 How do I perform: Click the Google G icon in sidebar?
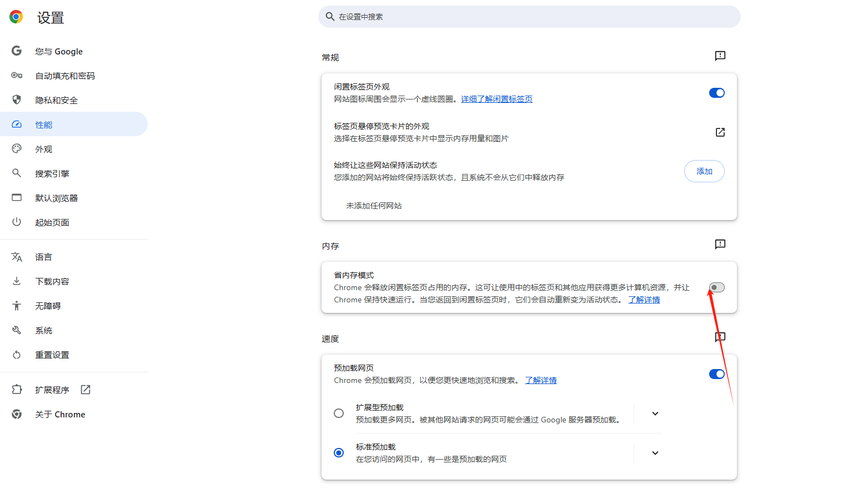[x=17, y=51]
